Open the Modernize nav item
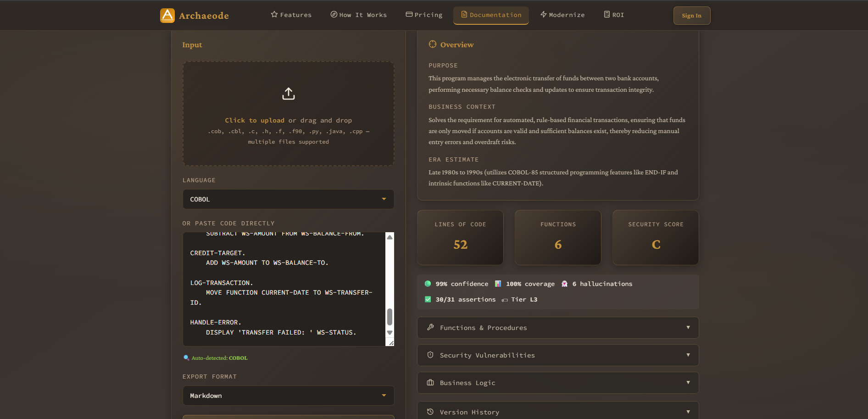Viewport: 868px width, 419px height. click(562, 15)
